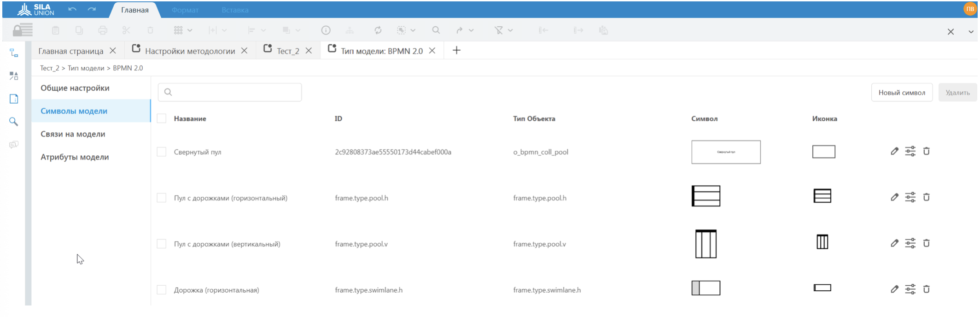The height and width of the screenshot is (317, 980).
Task: Click the undo arrow in title bar
Action: 72,9
